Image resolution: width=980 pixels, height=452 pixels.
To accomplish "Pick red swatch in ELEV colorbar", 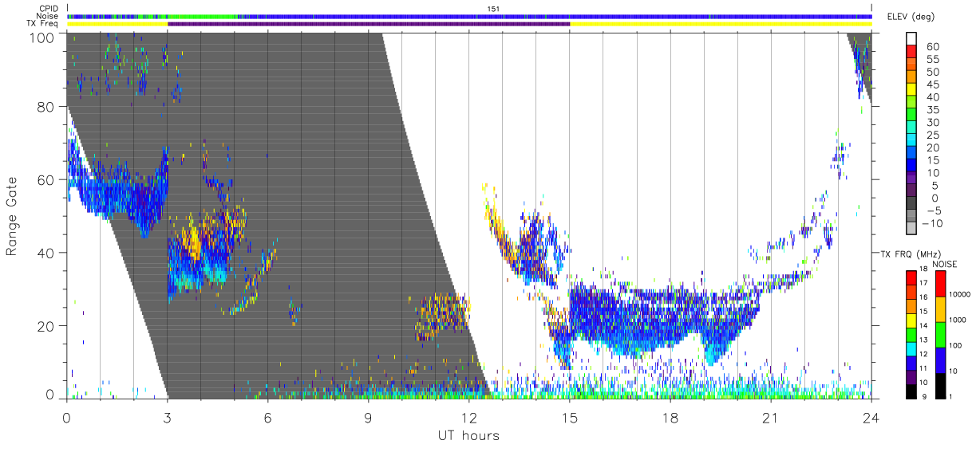I will click(912, 52).
